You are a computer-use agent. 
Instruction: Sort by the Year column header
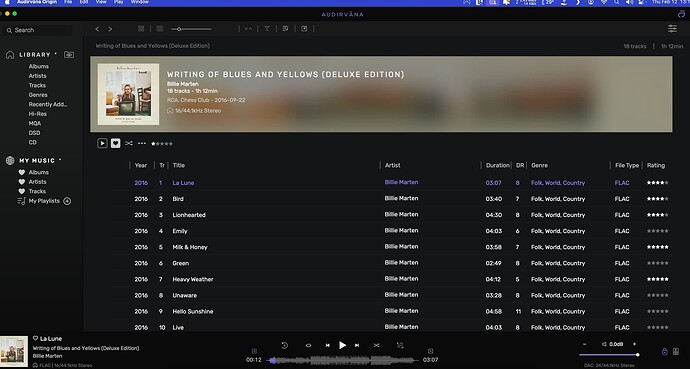pyautogui.click(x=141, y=165)
